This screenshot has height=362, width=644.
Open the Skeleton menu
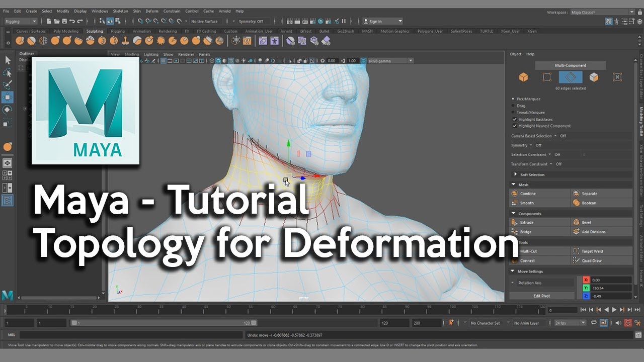pyautogui.click(x=120, y=11)
